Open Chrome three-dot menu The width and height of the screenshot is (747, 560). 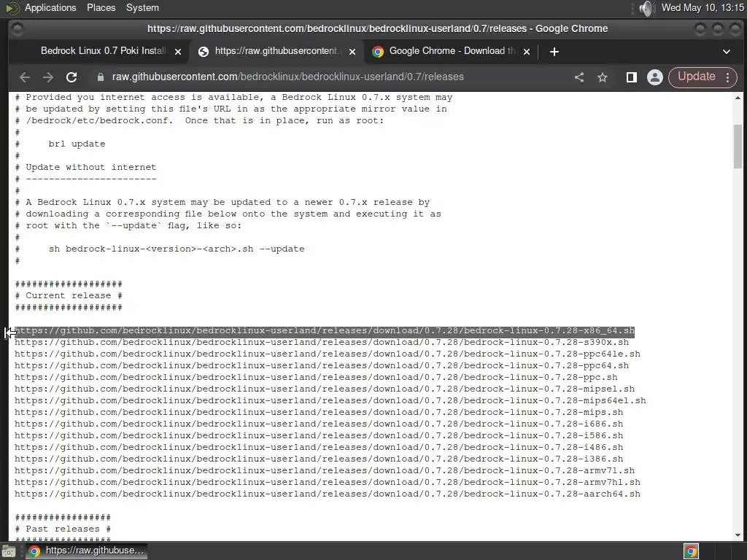728,77
